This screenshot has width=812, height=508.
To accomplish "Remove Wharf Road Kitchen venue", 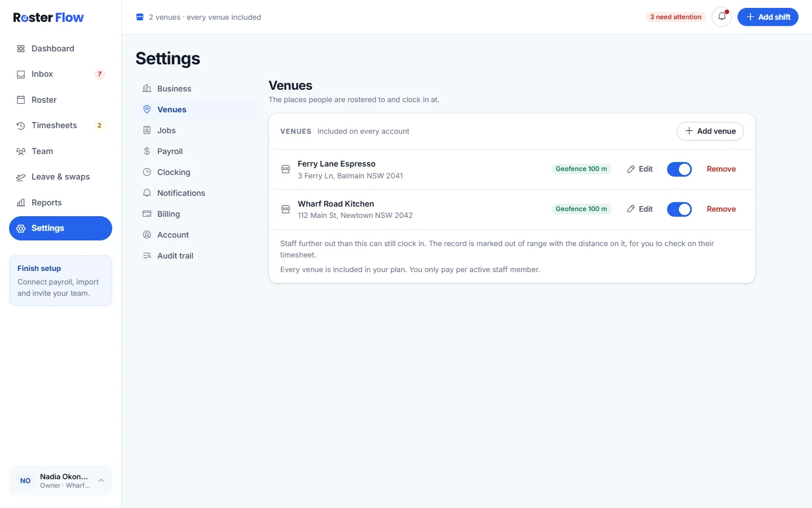I will 721,209.
